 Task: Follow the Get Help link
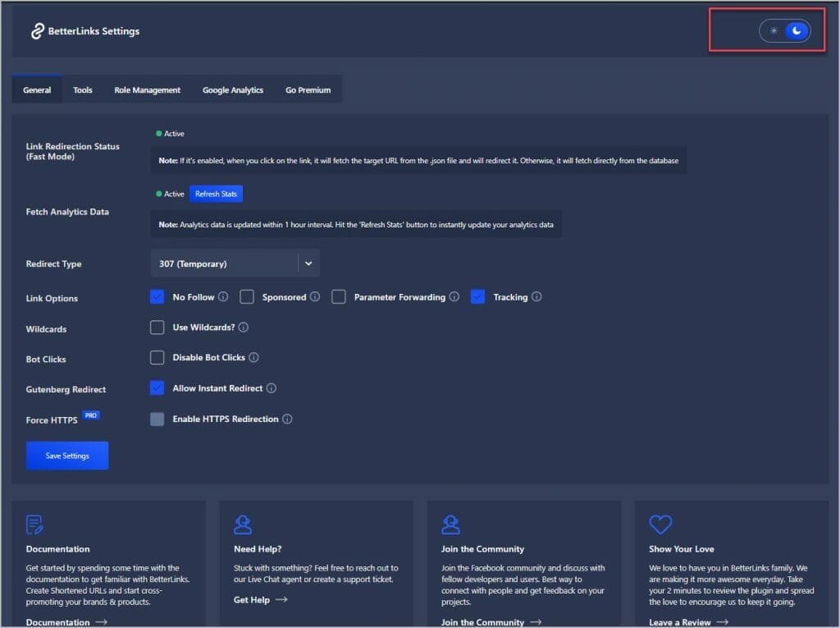252,599
